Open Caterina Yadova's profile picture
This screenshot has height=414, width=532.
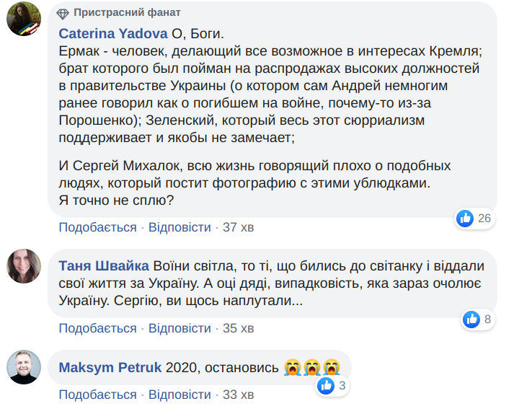point(24,19)
